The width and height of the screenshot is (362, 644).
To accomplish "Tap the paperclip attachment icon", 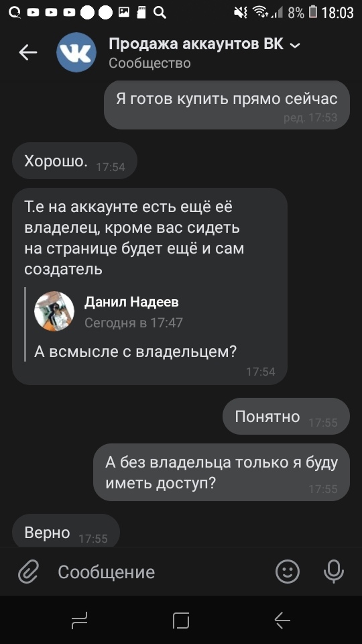I will (29, 572).
